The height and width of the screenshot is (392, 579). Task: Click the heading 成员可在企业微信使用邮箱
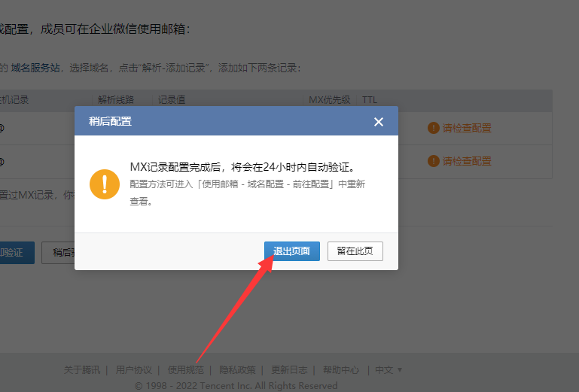(x=115, y=29)
